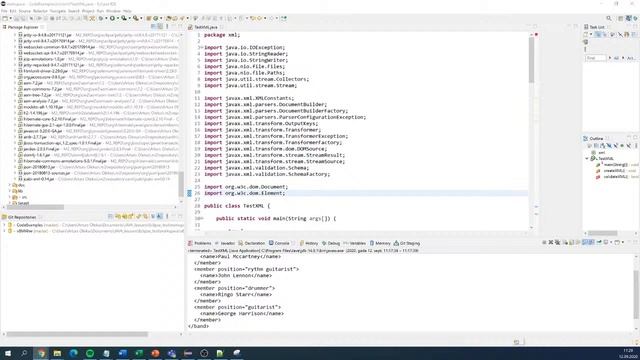
Task: Select the validateXML method in Outline
Action: click(x=616, y=177)
